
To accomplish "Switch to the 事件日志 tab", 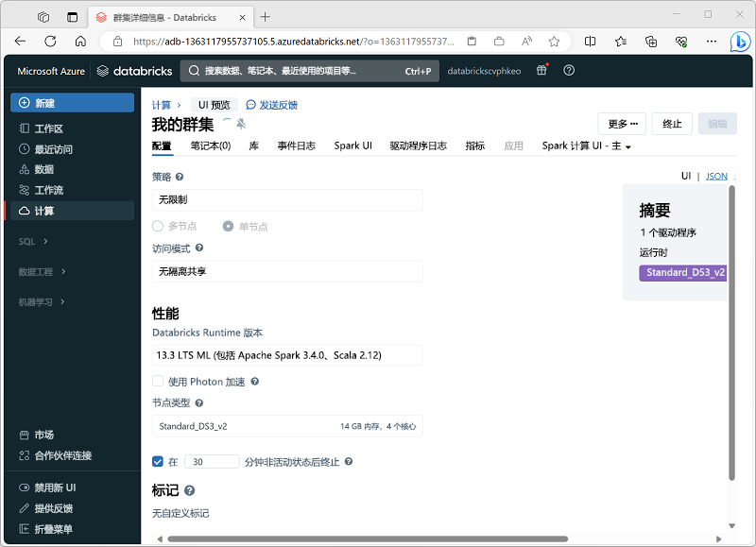I will [x=298, y=145].
